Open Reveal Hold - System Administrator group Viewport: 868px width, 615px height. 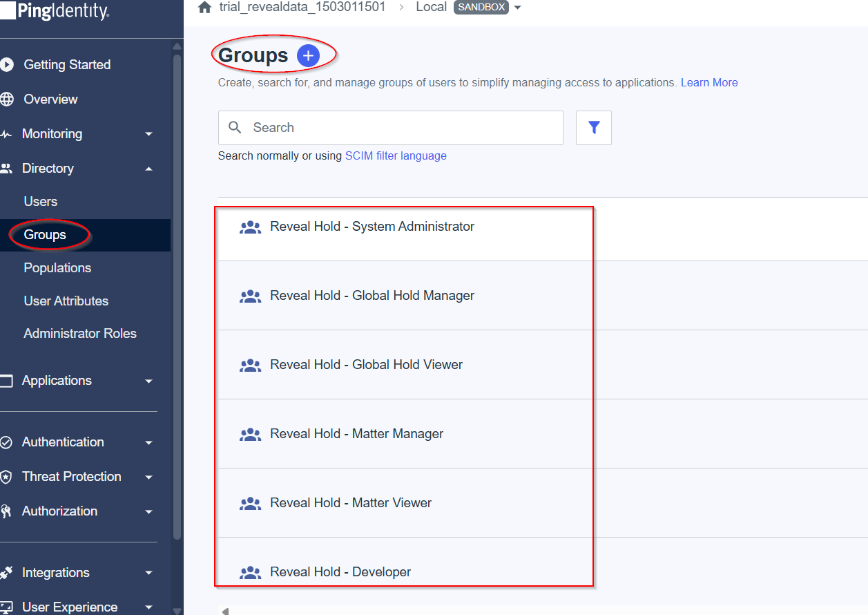click(372, 227)
